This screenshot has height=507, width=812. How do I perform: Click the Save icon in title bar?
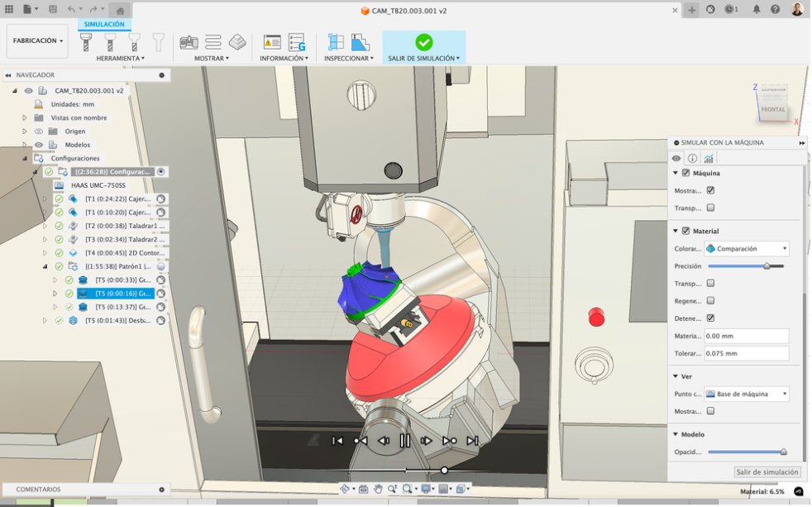[x=53, y=9]
